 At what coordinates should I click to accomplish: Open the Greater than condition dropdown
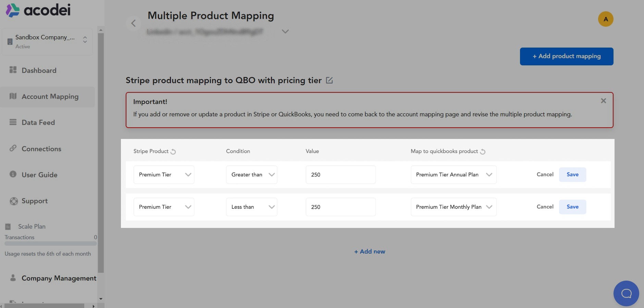[x=251, y=175]
